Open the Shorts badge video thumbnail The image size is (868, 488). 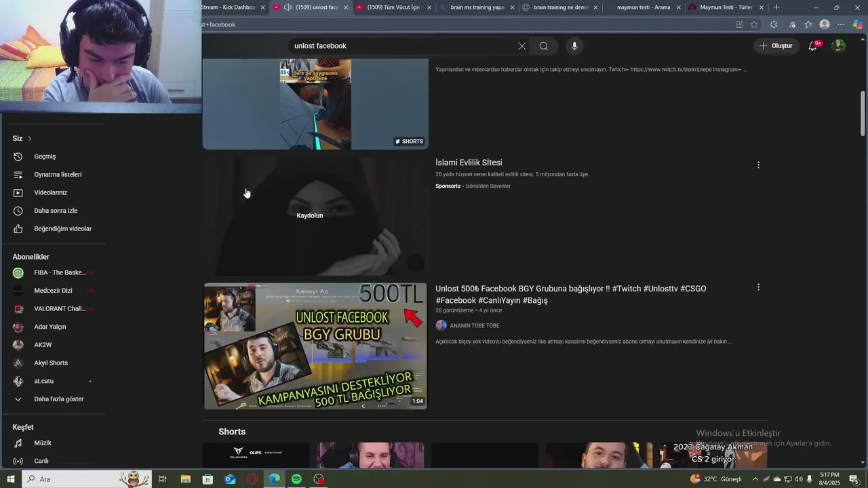[315, 104]
